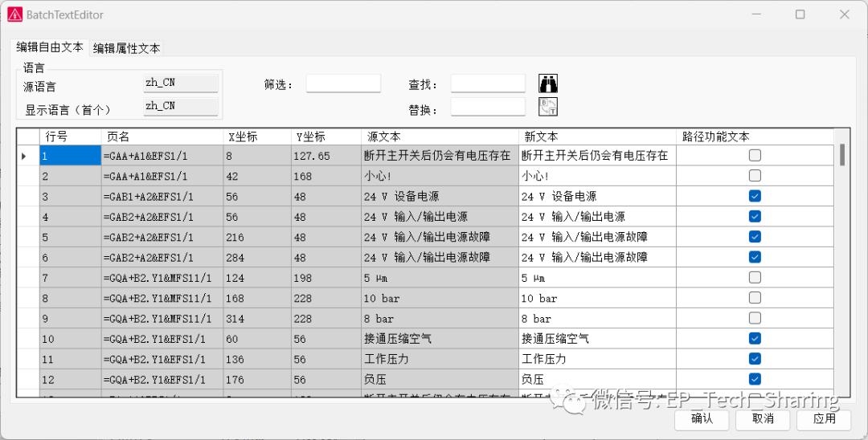This screenshot has width=868, height=440.
Task: Toggle 路径功能文本 checkbox for row 1
Action: click(x=755, y=156)
